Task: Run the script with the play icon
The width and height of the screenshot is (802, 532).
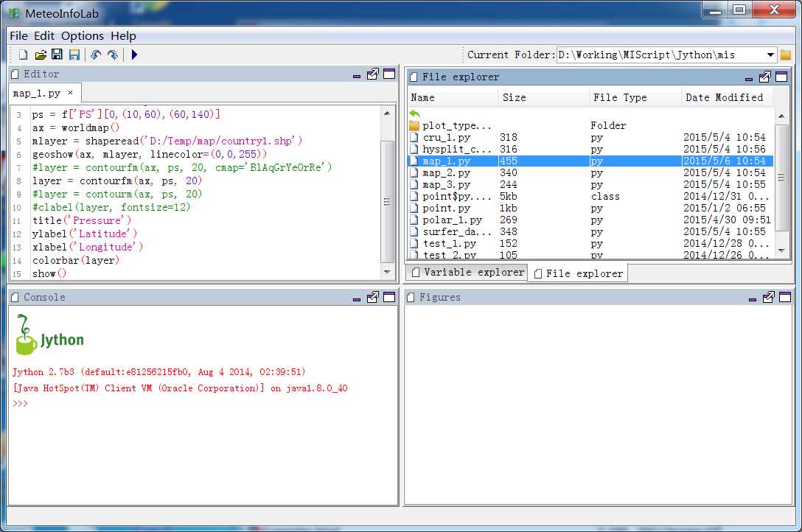Action: (x=134, y=55)
